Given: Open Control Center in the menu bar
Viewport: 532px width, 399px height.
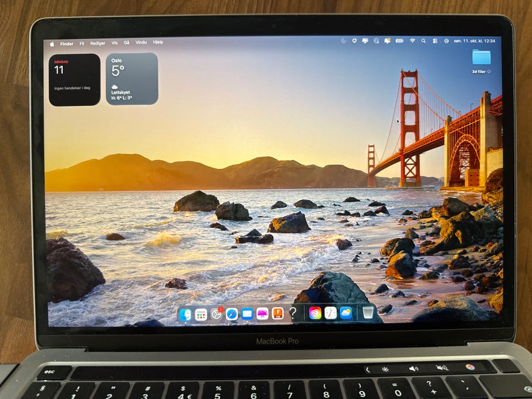Looking at the screenshot, I should tap(435, 40).
